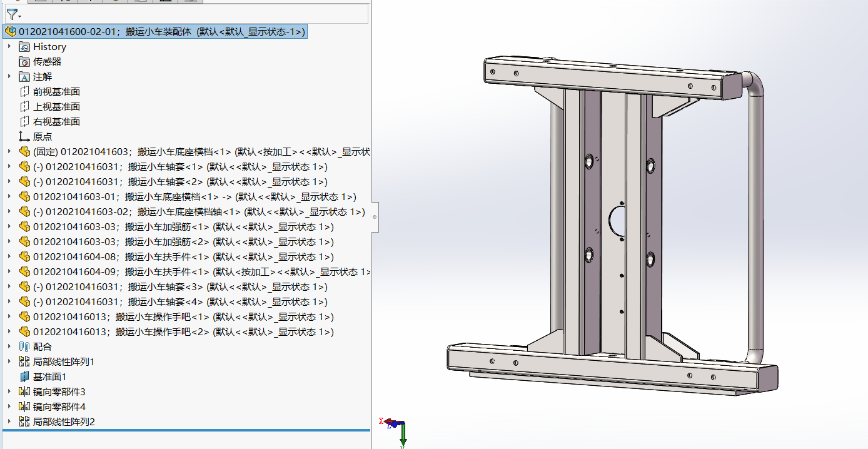The image size is (868, 449).
Task: Click the 012021041603-01 底座横档 part icon
Action: pyautogui.click(x=24, y=197)
